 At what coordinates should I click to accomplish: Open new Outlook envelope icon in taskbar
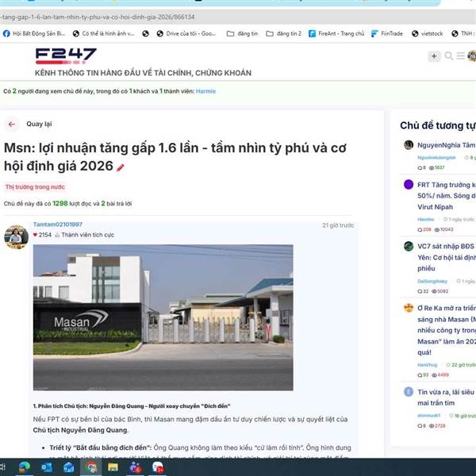tap(68, 467)
